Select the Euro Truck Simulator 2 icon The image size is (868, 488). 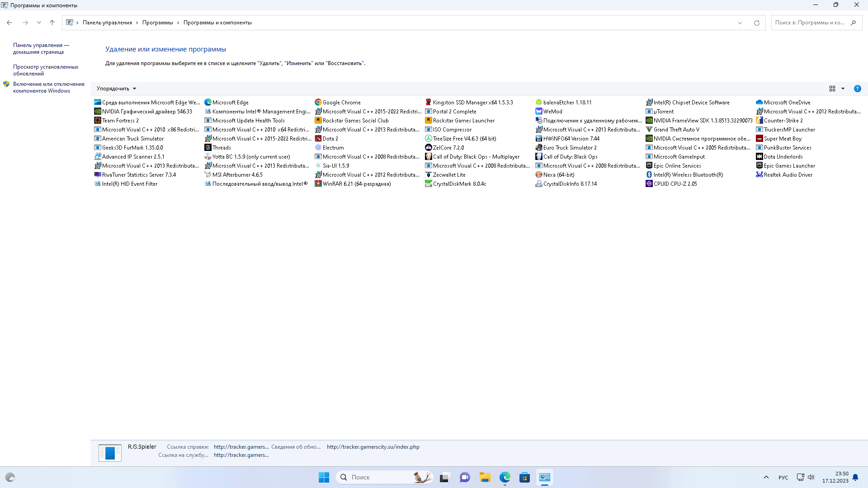[539, 148]
